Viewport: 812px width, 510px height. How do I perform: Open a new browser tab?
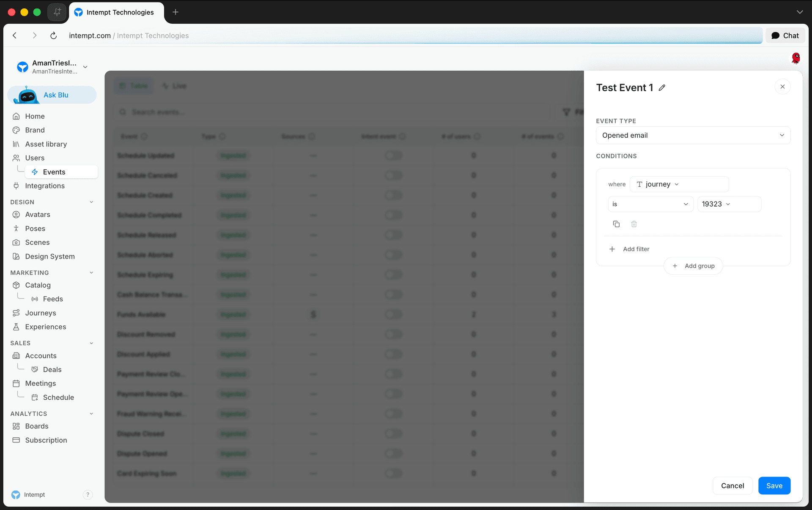pos(176,12)
